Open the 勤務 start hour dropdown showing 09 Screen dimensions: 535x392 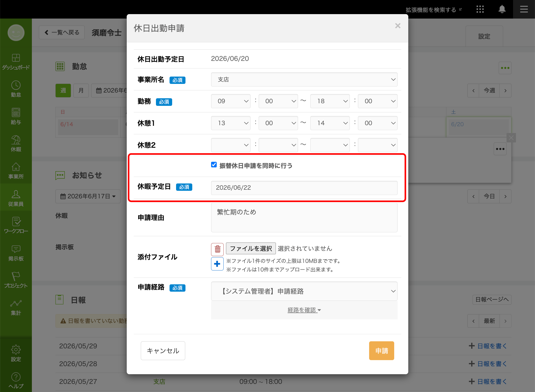point(231,101)
